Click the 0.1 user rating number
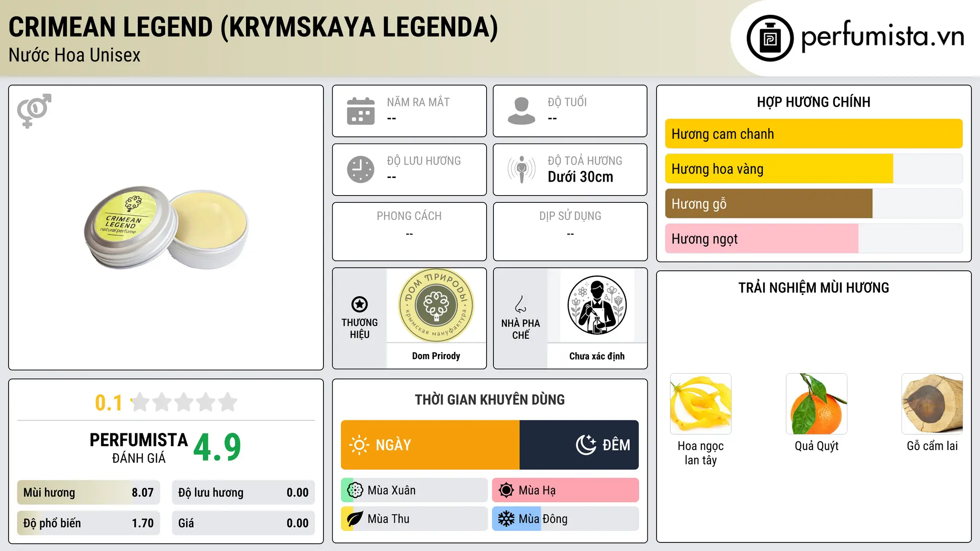 (x=109, y=403)
